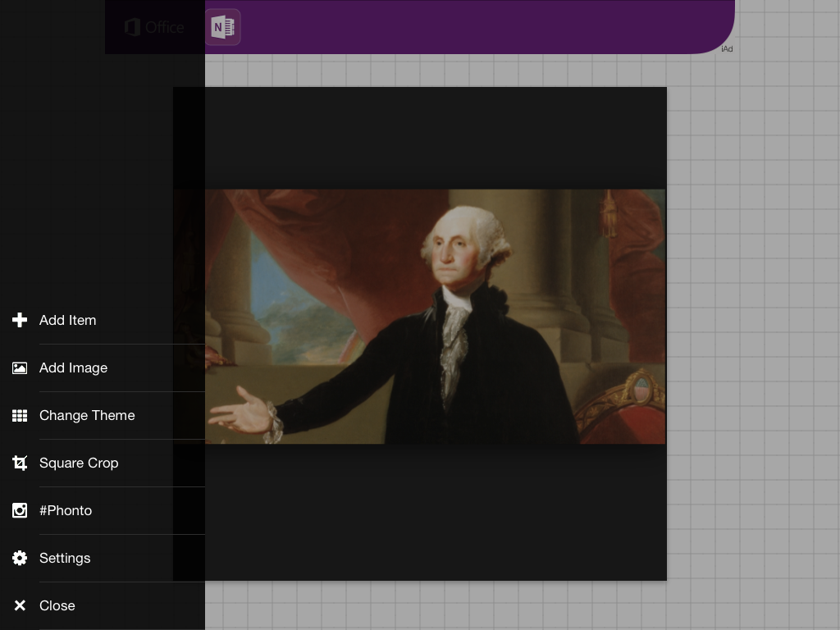Open Settings from the side menu
The image size is (840, 630).
pyautogui.click(x=103, y=558)
